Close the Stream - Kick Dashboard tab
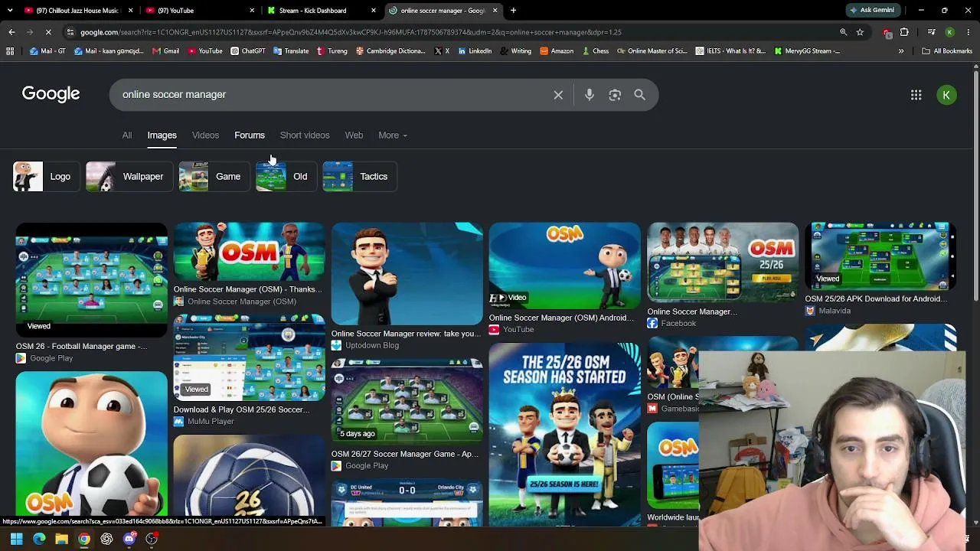The image size is (980, 551). point(374,11)
